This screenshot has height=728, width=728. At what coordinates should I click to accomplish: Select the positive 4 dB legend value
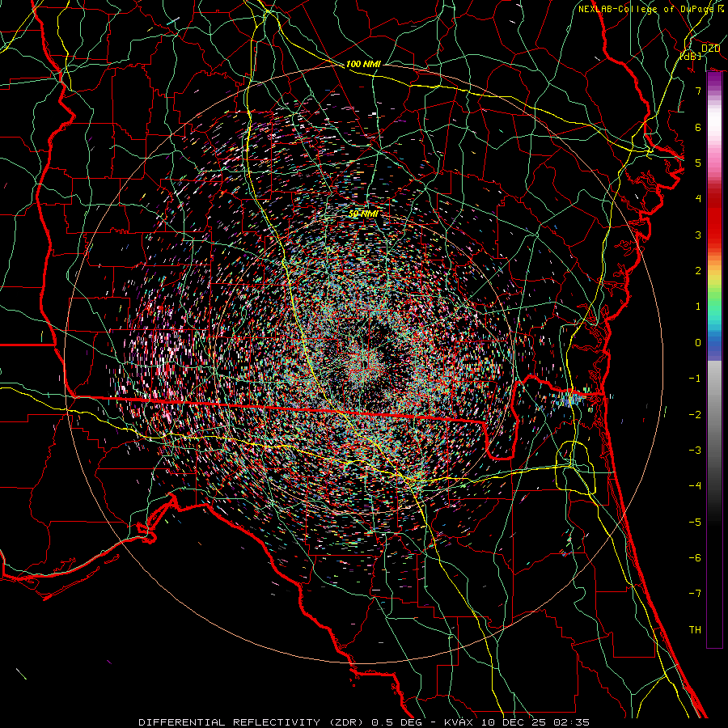tap(698, 199)
